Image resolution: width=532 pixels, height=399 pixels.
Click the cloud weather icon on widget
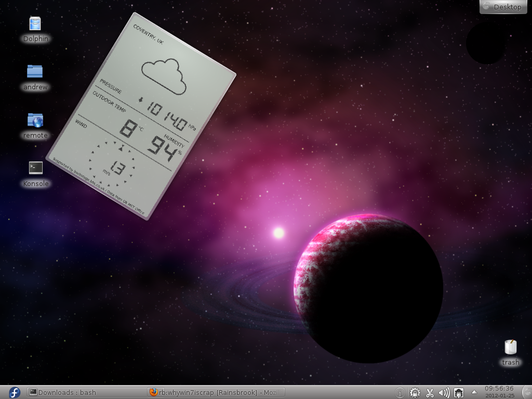pos(164,75)
